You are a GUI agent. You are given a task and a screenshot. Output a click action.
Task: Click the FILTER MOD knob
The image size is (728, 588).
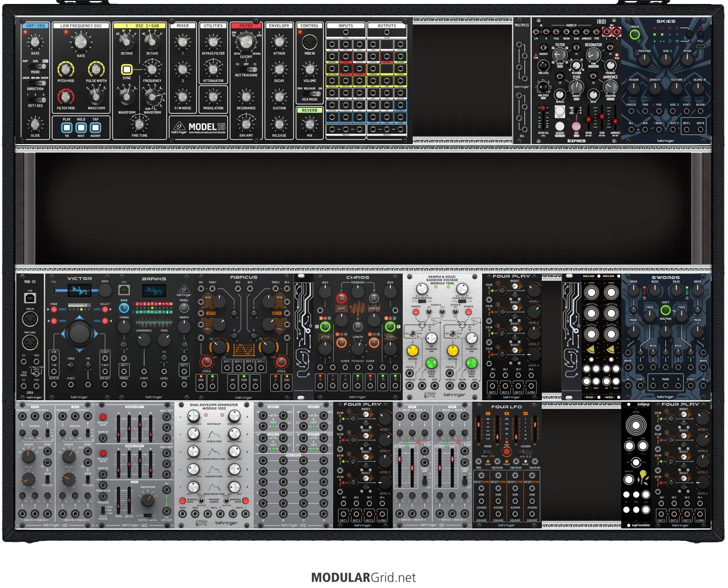pyautogui.click(x=66, y=97)
